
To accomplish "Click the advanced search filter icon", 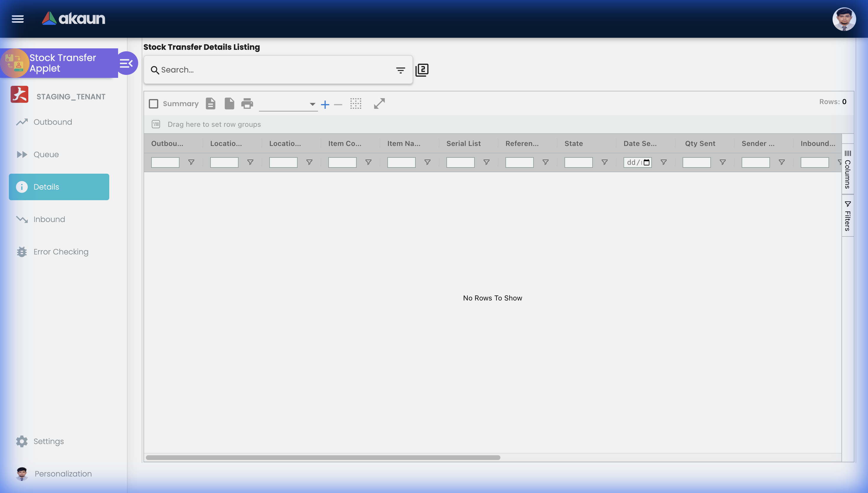I will pyautogui.click(x=401, y=70).
